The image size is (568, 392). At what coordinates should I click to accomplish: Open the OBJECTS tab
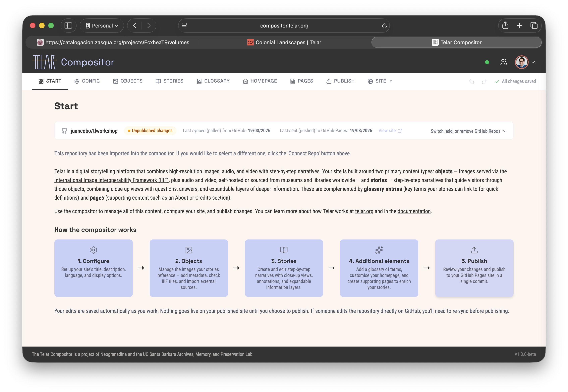pyautogui.click(x=128, y=81)
